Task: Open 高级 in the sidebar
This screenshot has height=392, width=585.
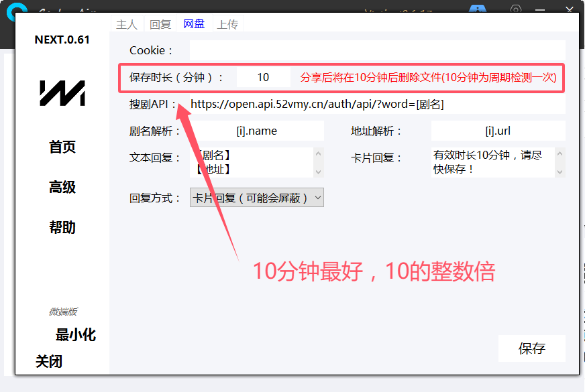Action: coord(62,188)
